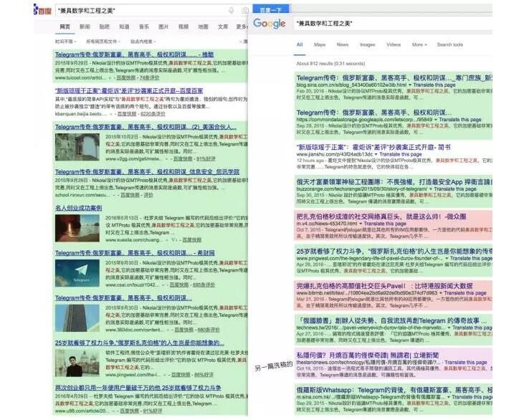Open Google result 「俄國臉書」創辦人從失勢
Screen dimensions: 524x420
click(x=392, y=321)
